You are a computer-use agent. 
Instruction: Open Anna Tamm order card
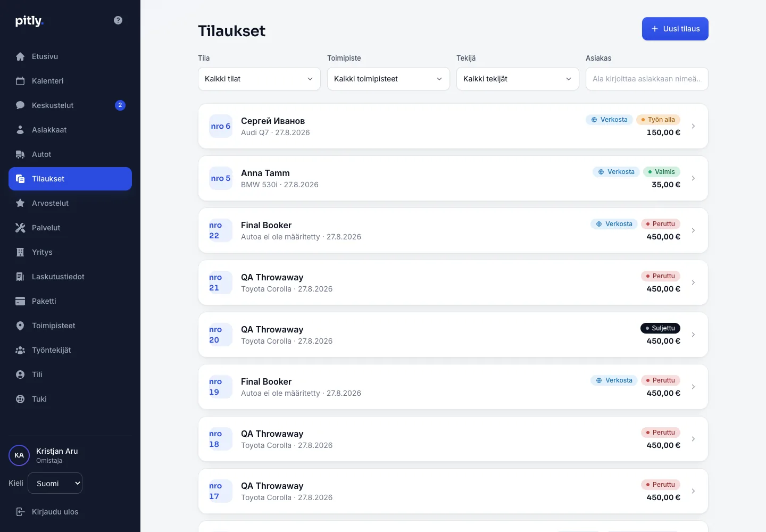pyautogui.click(x=453, y=178)
